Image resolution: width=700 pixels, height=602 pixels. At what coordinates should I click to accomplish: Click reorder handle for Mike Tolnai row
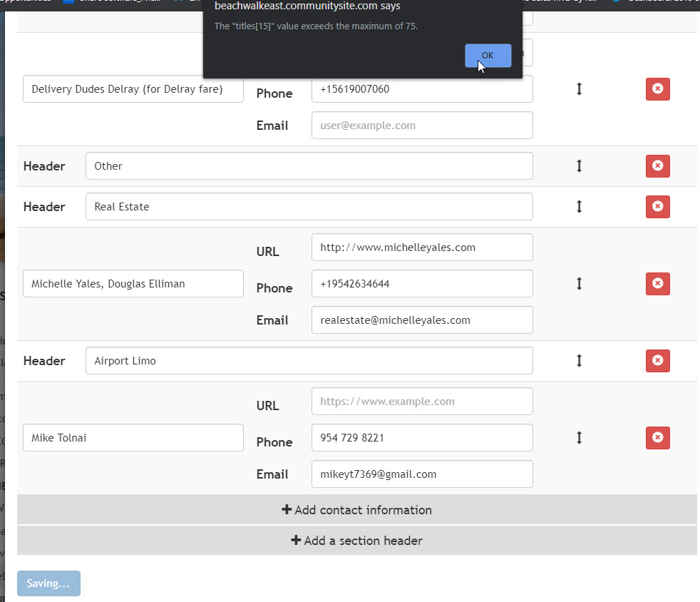tap(579, 438)
